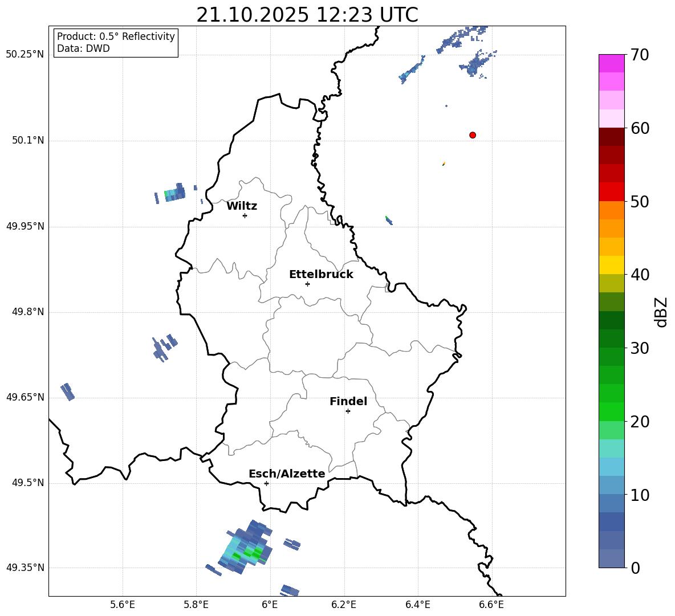Click the colorbar tick label 50

click(x=640, y=202)
